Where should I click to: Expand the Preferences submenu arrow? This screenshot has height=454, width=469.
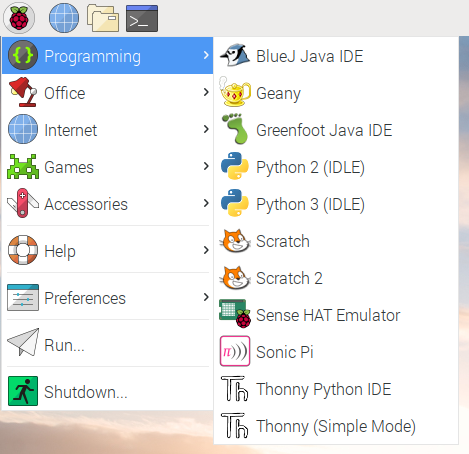point(206,297)
